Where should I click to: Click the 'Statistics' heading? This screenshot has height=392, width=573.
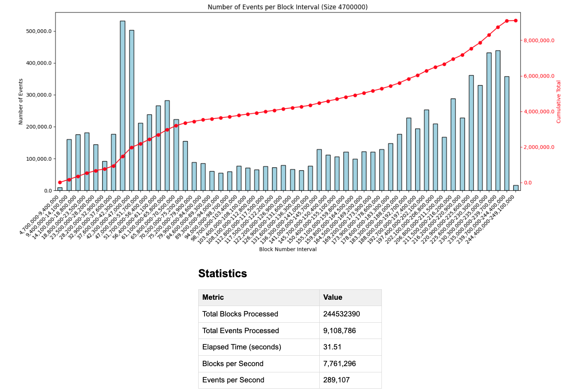click(222, 273)
